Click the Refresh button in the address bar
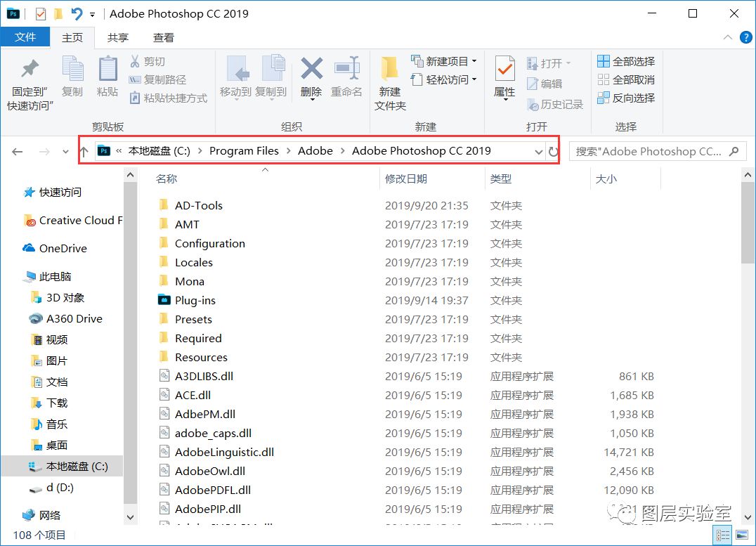Viewport: 756px width, 546px height. tap(553, 152)
